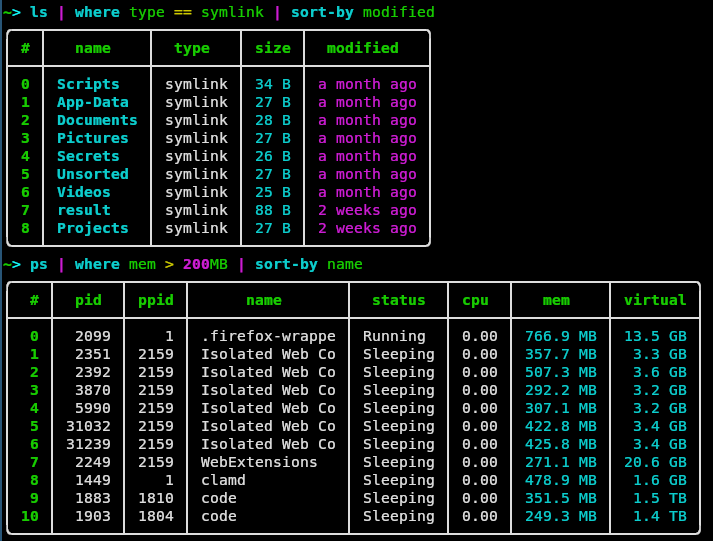Select the 1.5 TB virtual value
Image resolution: width=713 pixels, height=541 pixels.
(x=659, y=498)
